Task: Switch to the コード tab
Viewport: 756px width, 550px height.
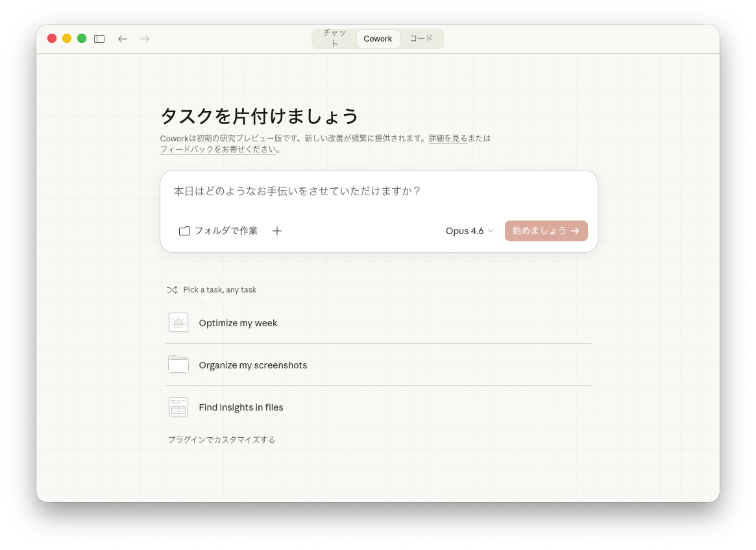Action: [x=421, y=38]
